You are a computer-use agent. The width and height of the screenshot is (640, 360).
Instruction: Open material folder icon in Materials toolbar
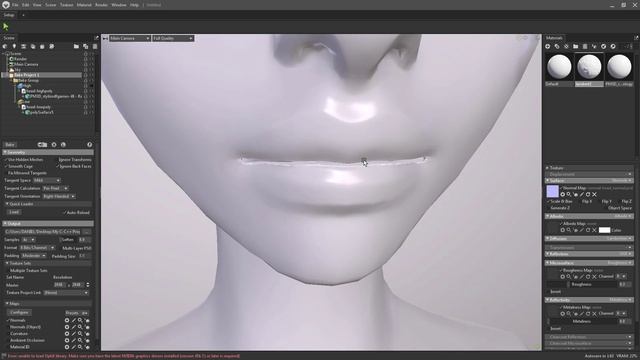point(576,47)
